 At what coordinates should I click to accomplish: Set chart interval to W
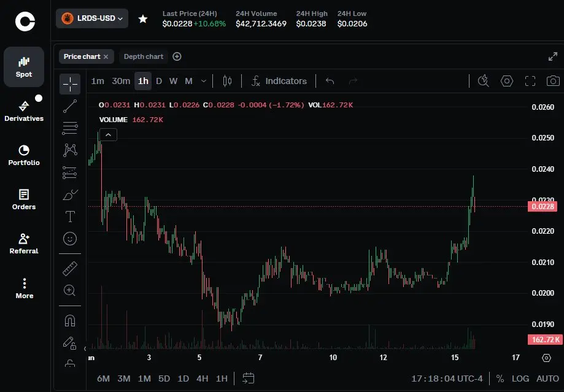click(173, 81)
